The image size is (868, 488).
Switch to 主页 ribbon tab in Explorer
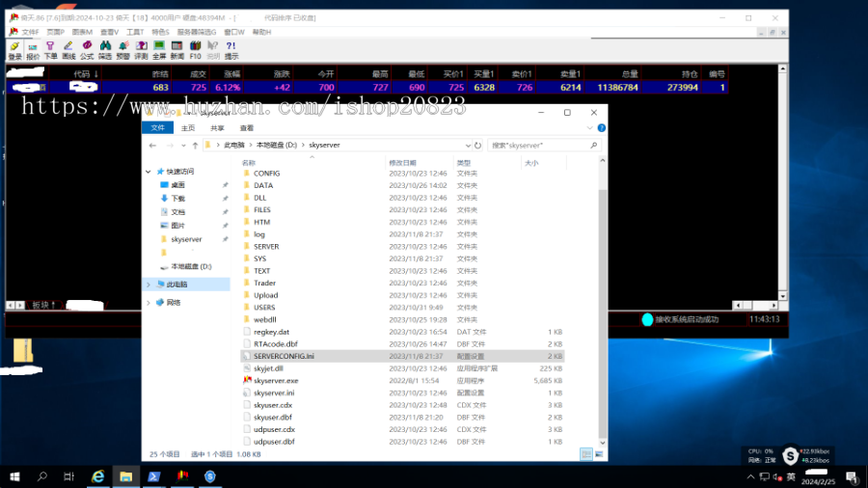point(188,128)
